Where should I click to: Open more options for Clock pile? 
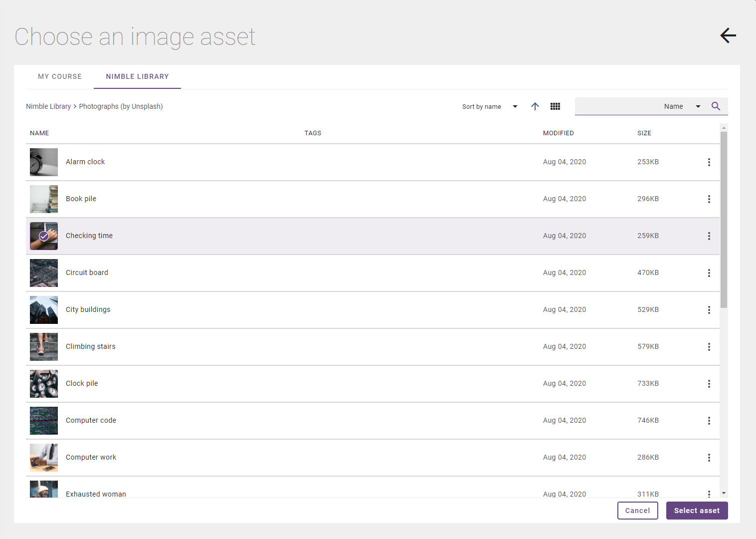click(709, 384)
